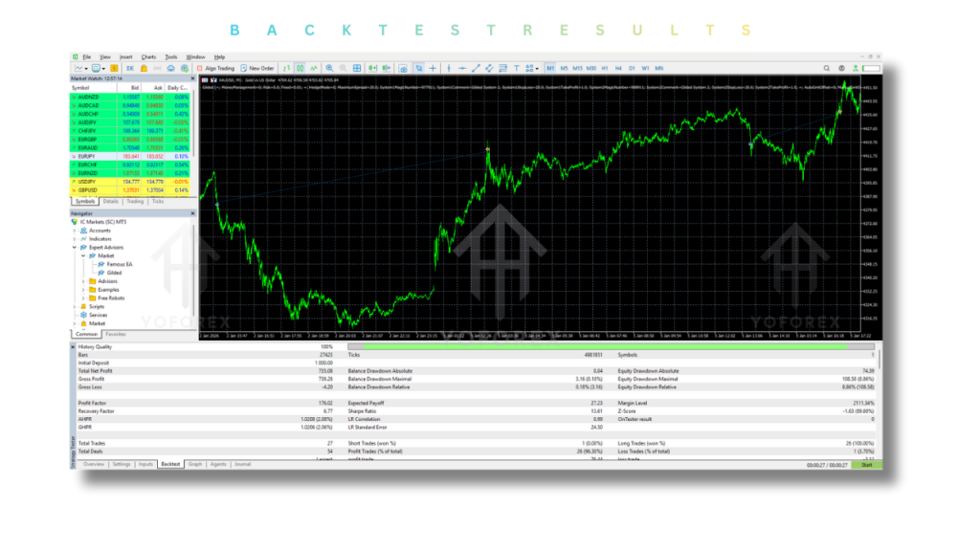Select the M1 timeframe
The width and height of the screenshot is (980, 551).
click(550, 69)
